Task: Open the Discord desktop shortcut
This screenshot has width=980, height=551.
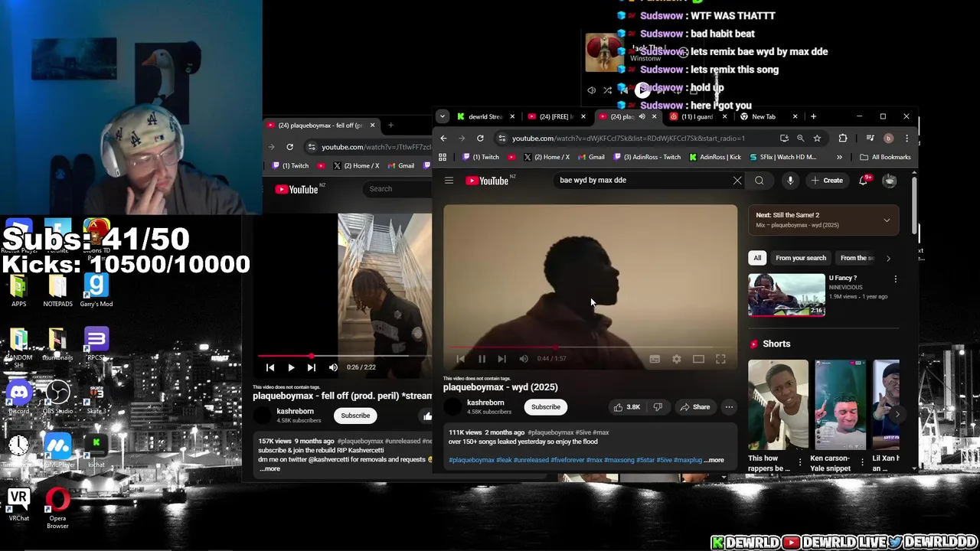Action: pos(19,398)
